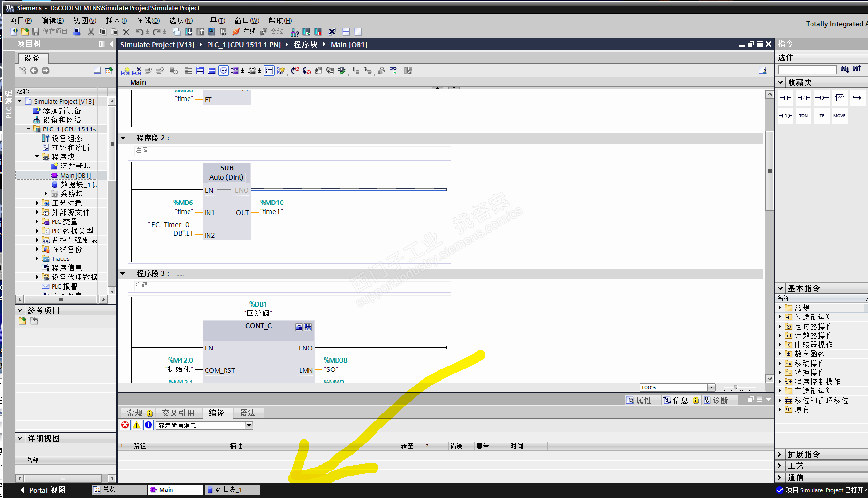The image size is (868, 498).
Task: Click the delete network icon in editor toolbar
Action: [137, 71]
